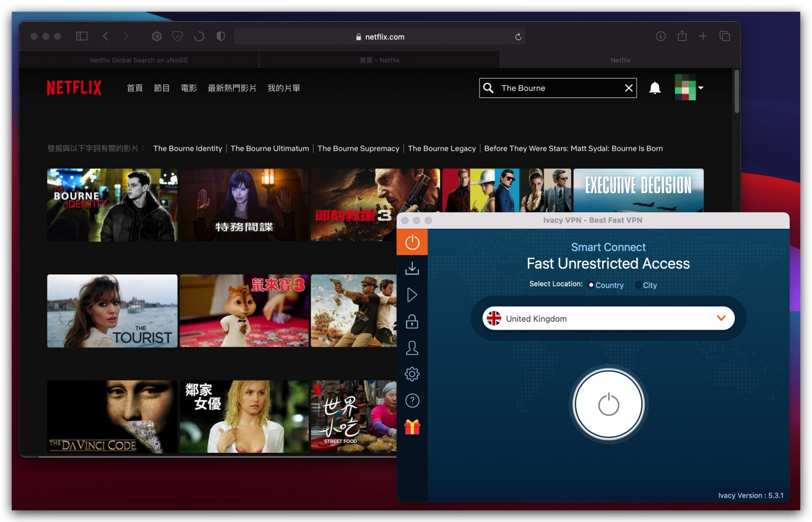
Task: Open The Bourne Identity suggestion link
Action: click(x=188, y=148)
